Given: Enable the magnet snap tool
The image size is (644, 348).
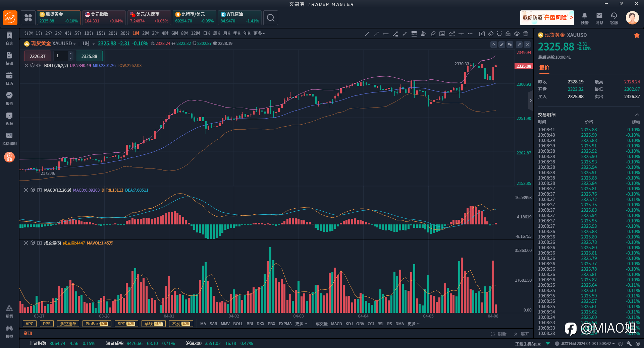Looking at the screenshot, I should click(x=499, y=33).
